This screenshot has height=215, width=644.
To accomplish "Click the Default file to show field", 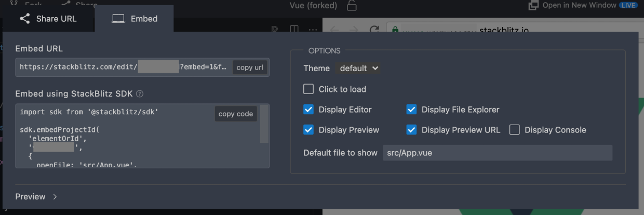I will click(x=497, y=153).
